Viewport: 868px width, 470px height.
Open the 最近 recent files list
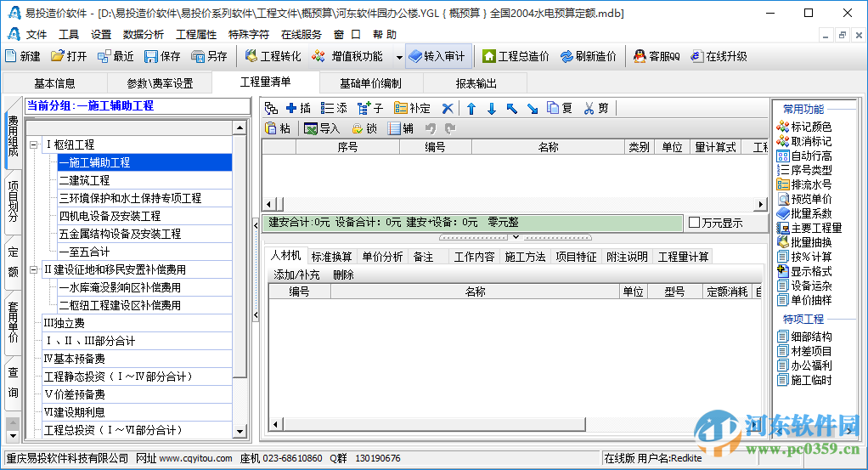click(116, 56)
